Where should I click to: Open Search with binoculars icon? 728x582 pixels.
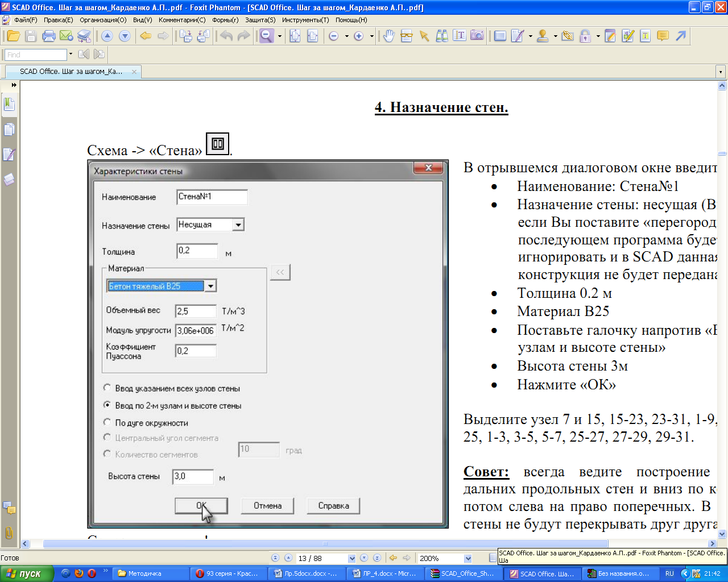442,36
